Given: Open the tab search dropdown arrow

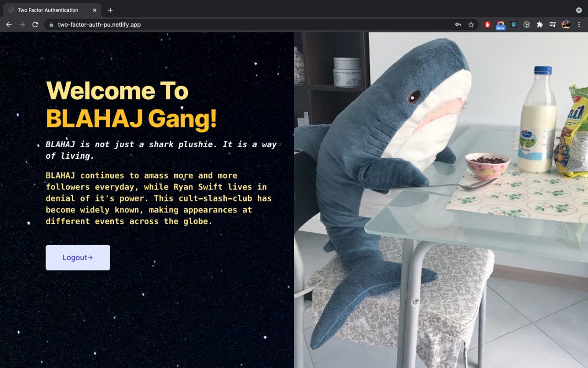Looking at the screenshot, I should click(579, 10).
